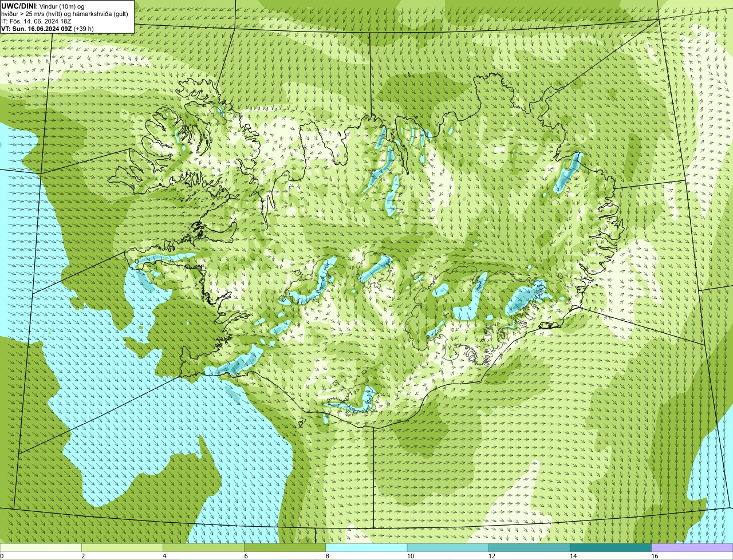The width and height of the screenshot is (733, 560).
Task: Select the 10–12 aqua legend swatch
Action: [448, 548]
